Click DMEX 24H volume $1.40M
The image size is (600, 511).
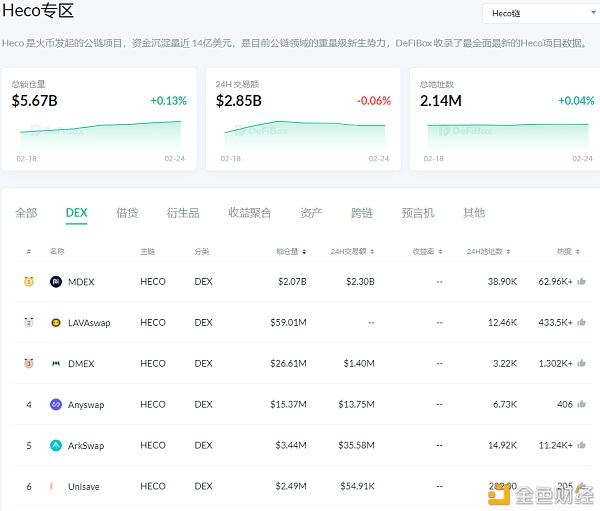click(x=359, y=364)
